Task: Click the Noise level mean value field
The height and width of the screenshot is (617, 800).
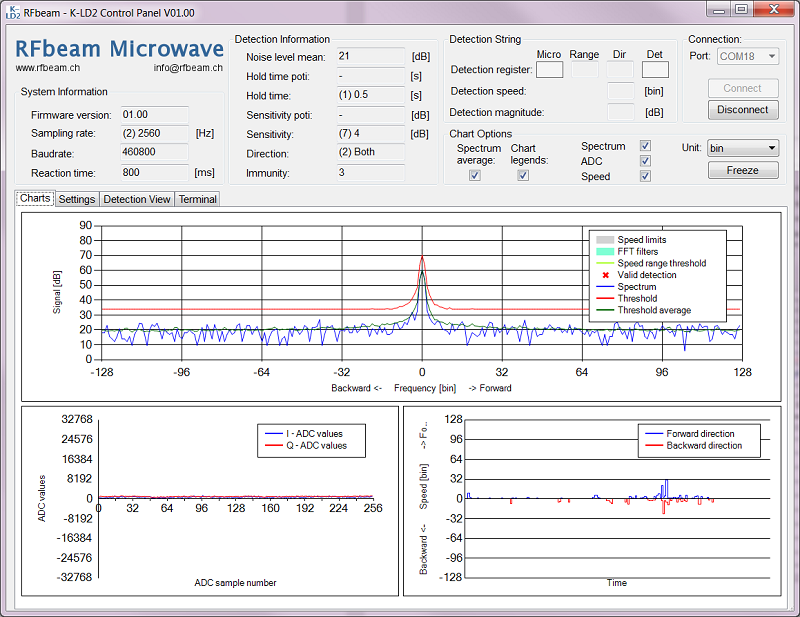Action: click(x=370, y=56)
